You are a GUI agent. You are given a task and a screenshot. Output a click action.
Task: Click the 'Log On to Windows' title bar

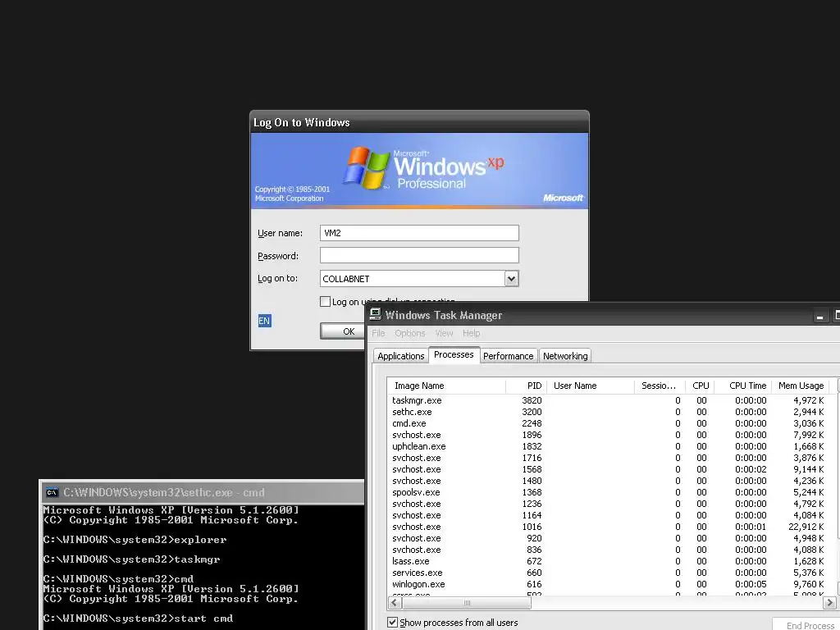(x=419, y=122)
